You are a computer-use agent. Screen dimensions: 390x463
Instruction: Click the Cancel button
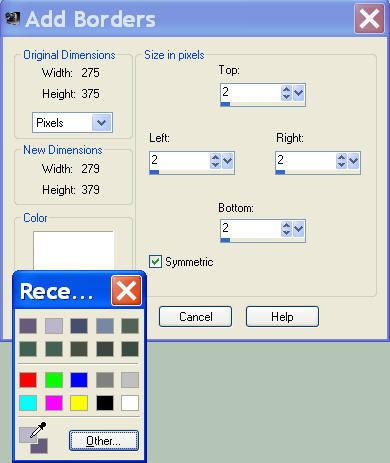(195, 316)
